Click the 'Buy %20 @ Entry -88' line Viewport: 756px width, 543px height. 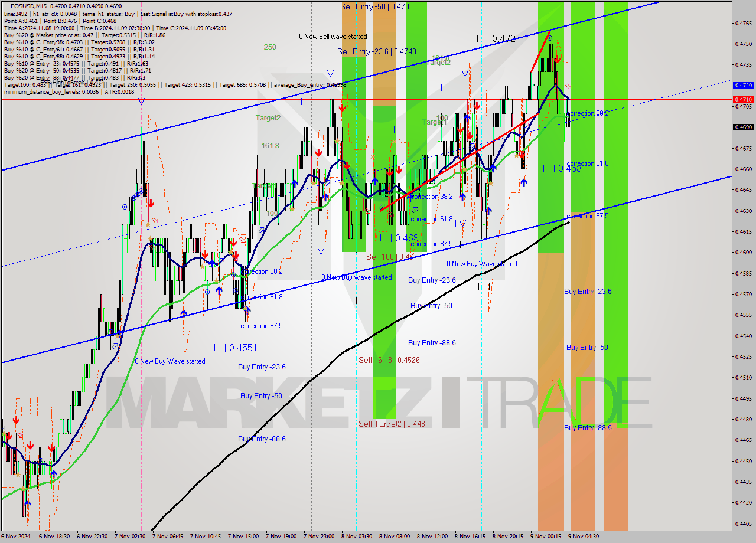74,77
